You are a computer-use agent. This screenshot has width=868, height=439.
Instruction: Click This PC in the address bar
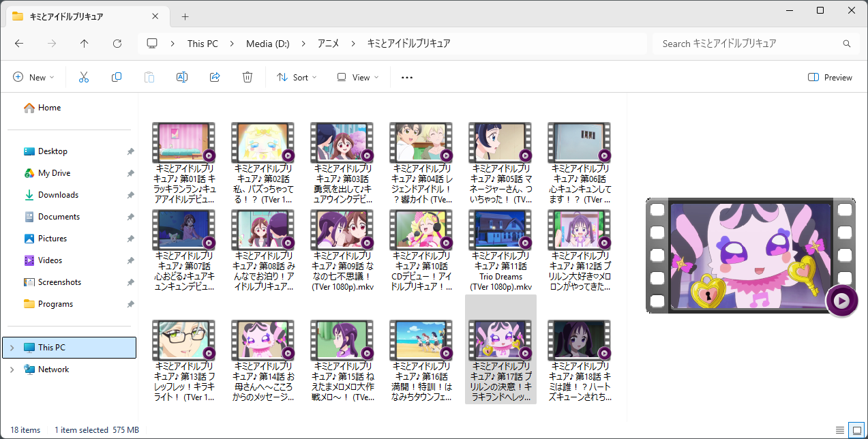203,44
